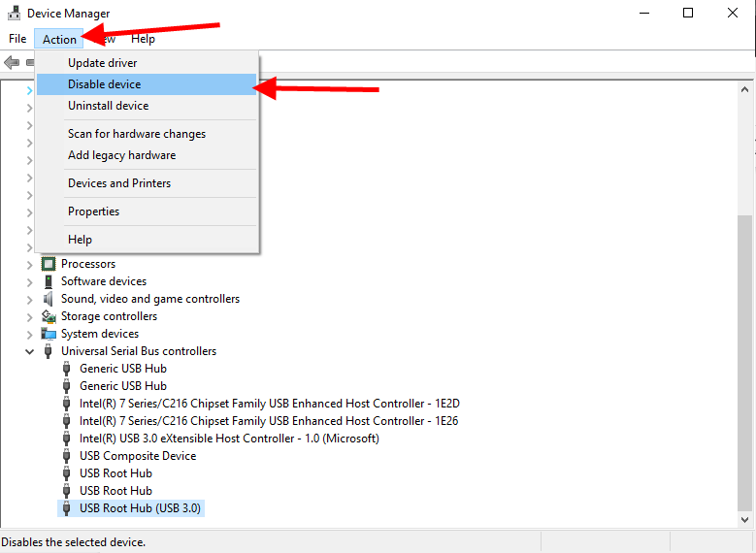Open the Help menu in the menu bar
756x553 pixels.
[x=143, y=39]
